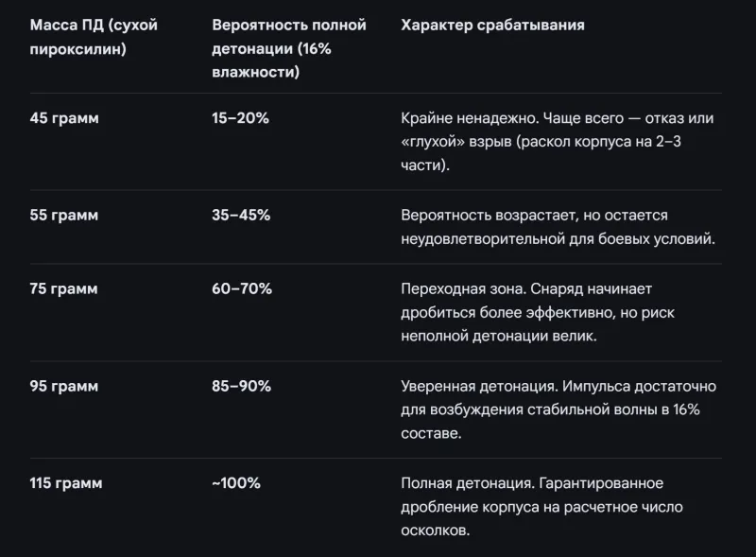
Task: Select the '95 грамм' row label
Action: click(x=64, y=386)
